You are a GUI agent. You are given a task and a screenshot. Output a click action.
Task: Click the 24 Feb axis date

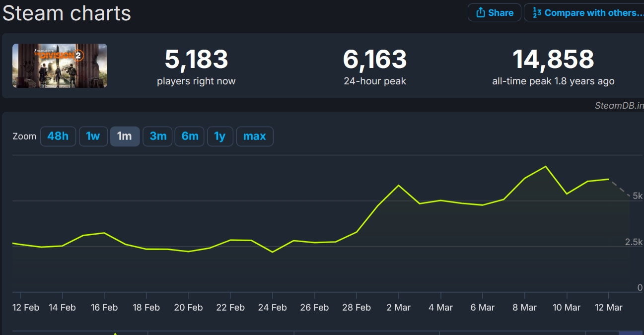click(273, 308)
